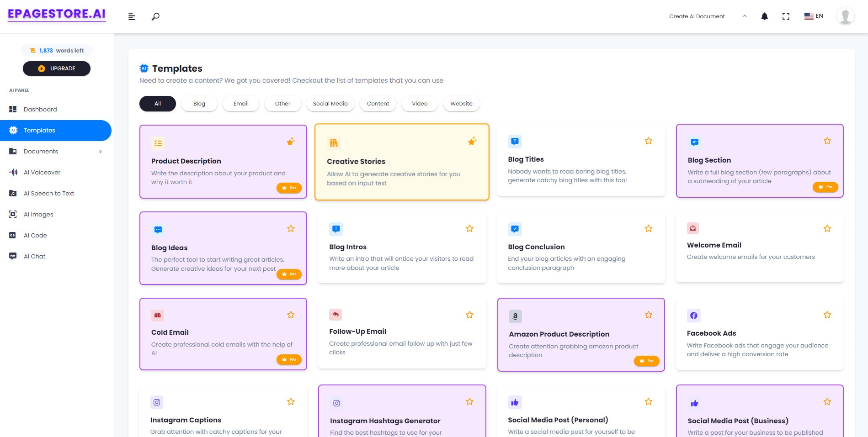868x437 pixels.
Task: Click the Welcome Email envelope icon
Action: click(x=693, y=228)
